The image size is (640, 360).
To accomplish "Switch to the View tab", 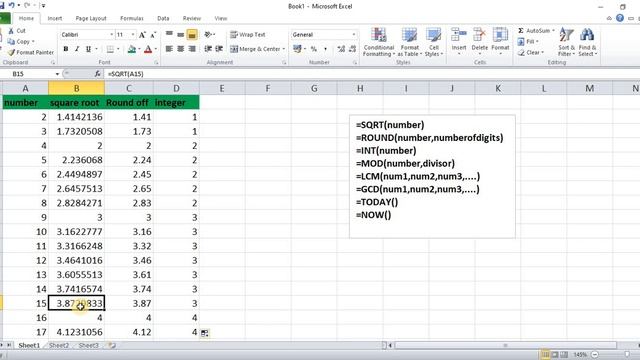I will pyautogui.click(x=221, y=18).
